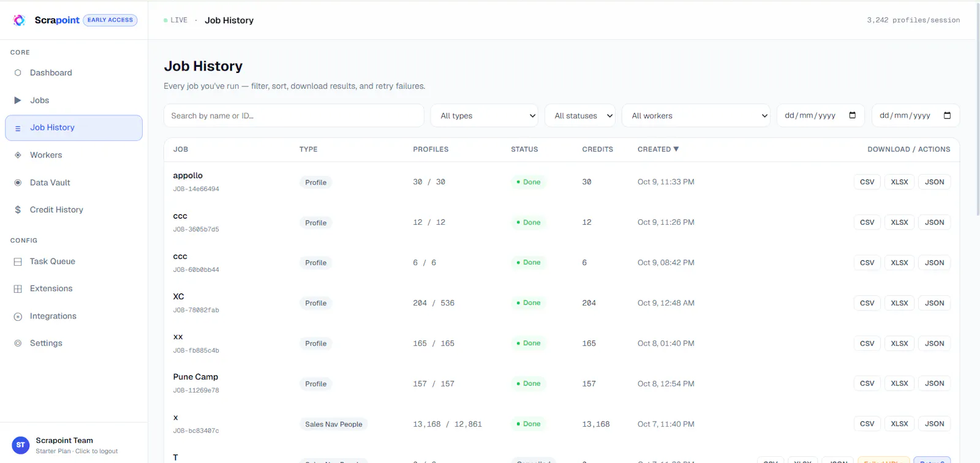Open Dashboard via its circle icon

(x=18, y=73)
